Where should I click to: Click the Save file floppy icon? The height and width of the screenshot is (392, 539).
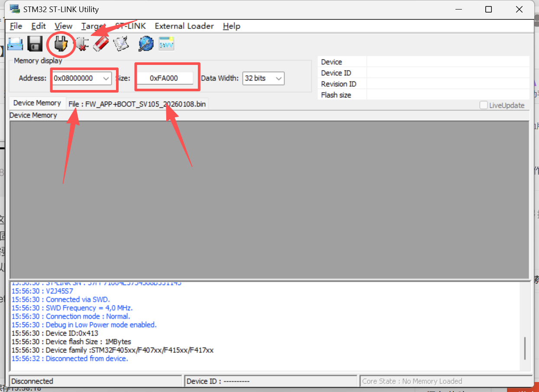(35, 44)
